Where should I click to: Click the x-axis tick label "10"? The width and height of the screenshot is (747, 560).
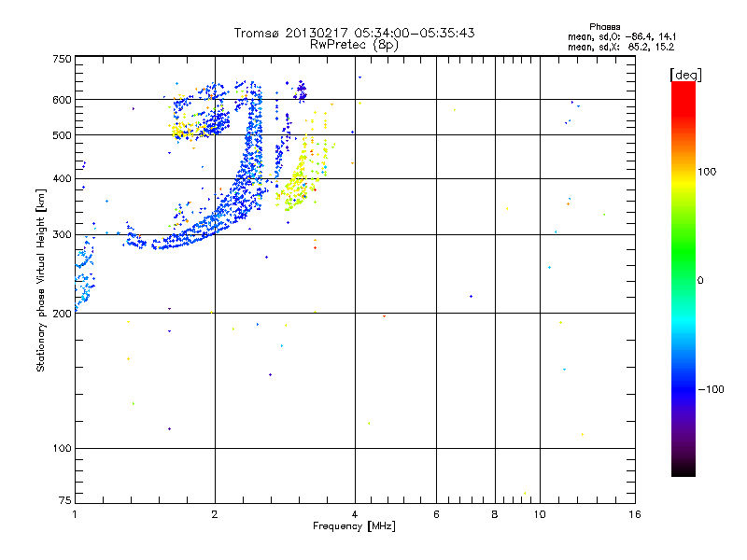(x=540, y=514)
